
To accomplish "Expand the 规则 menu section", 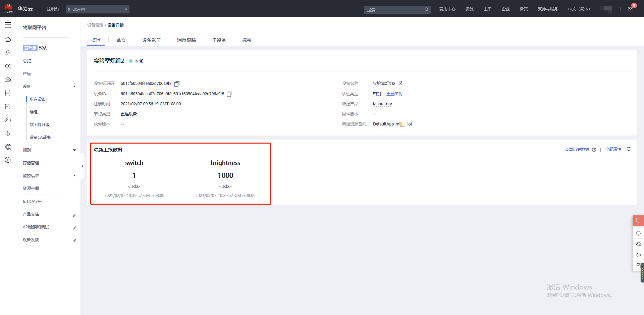I will [74, 150].
